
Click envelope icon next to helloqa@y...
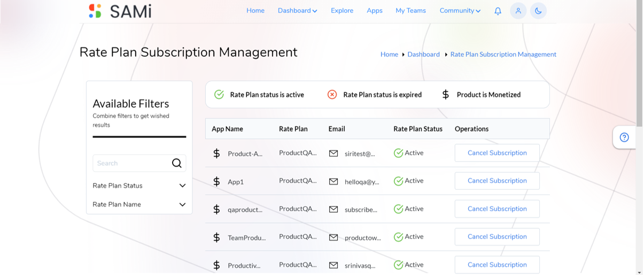(x=333, y=181)
